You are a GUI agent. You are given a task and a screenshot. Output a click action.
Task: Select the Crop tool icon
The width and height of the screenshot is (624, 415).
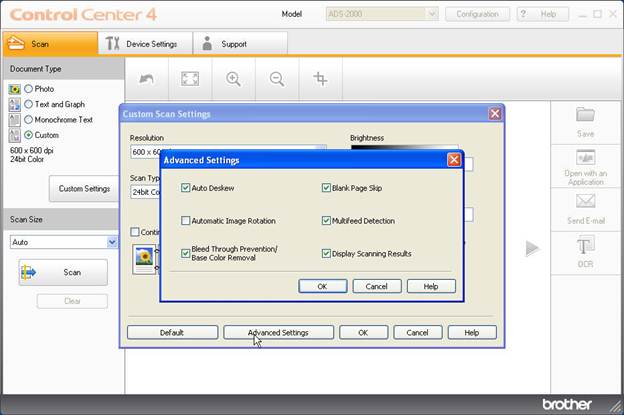coord(320,79)
